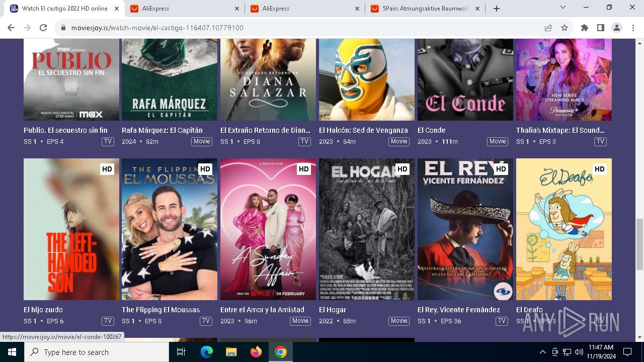Open the title link Entre el Amor y la Amistad
The height and width of the screenshot is (362, 644).
[262, 310]
